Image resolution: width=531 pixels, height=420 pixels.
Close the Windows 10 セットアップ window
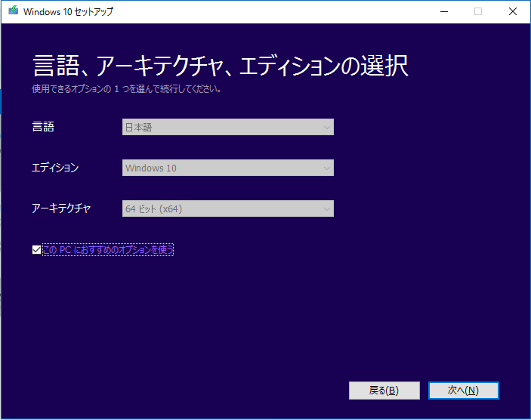[x=513, y=11]
